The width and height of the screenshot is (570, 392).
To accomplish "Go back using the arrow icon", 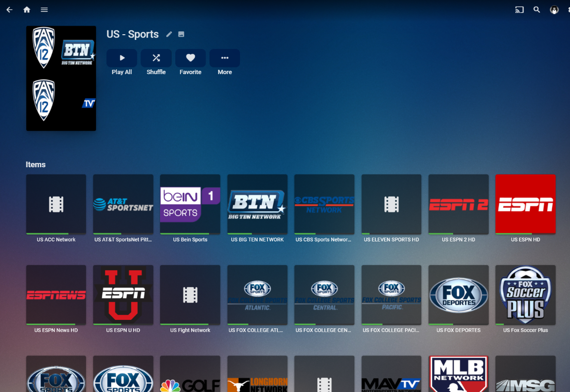I will point(9,10).
